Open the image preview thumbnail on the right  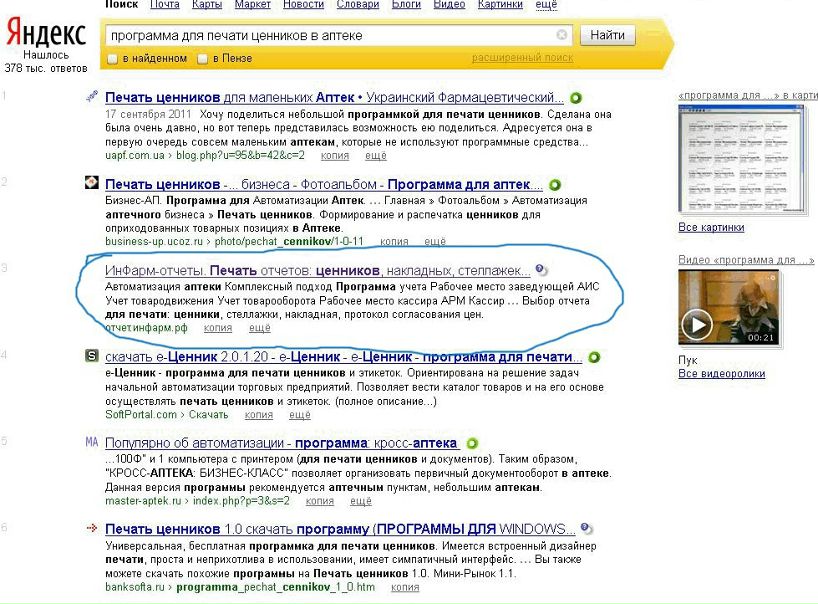click(742, 158)
